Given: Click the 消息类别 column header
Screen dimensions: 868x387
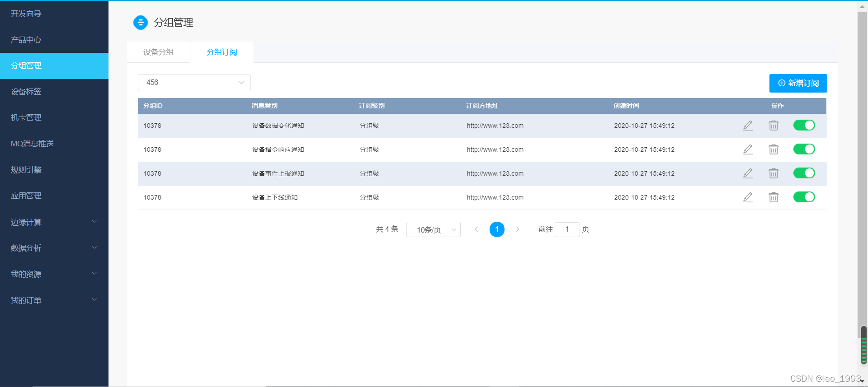Looking at the screenshot, I should [x=264, y=106].
